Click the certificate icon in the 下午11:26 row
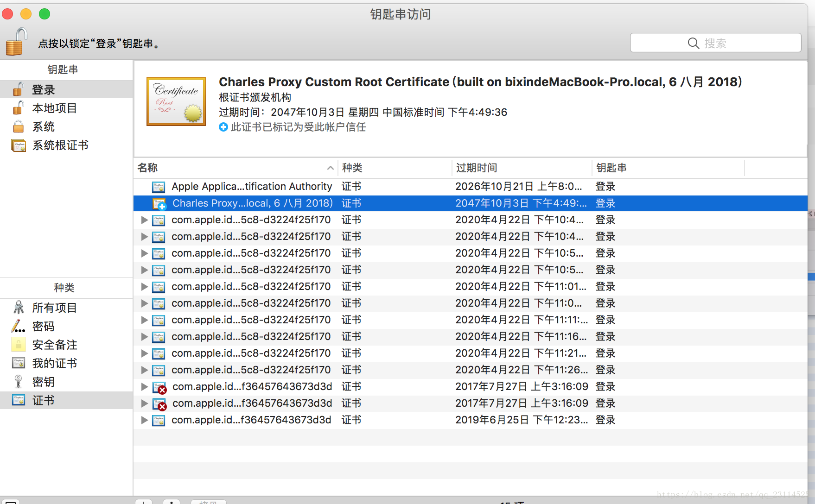 159,370
